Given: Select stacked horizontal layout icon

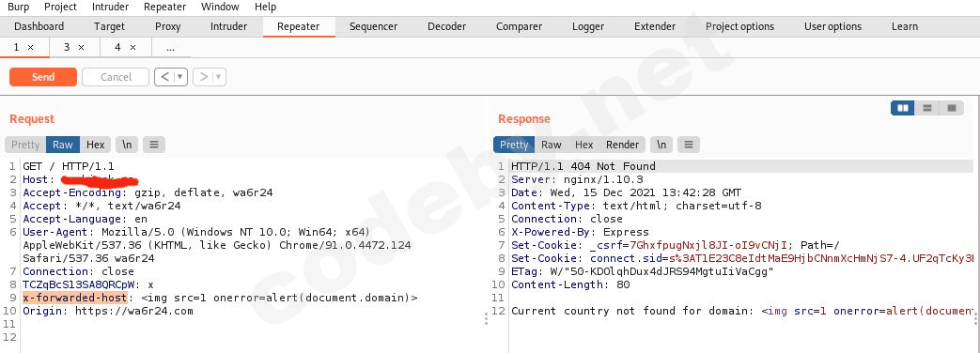Looking at the screenshot, I should [927, 108].
